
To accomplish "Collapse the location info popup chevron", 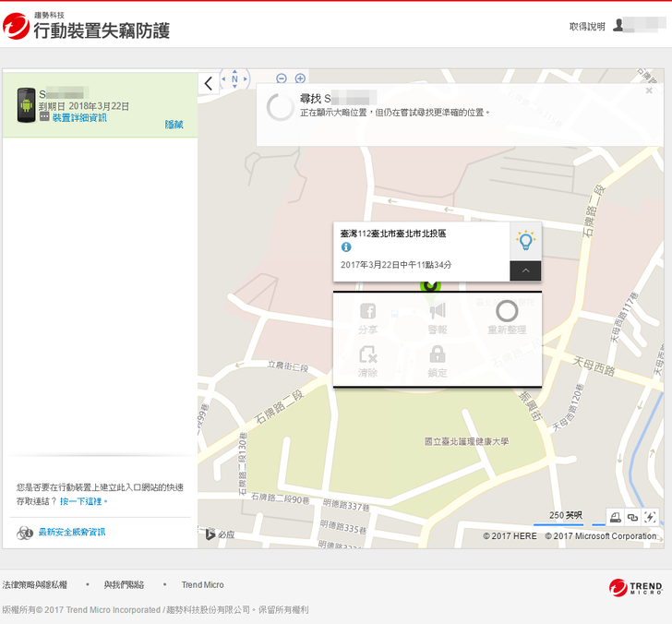I will click(x=525, y=270).
